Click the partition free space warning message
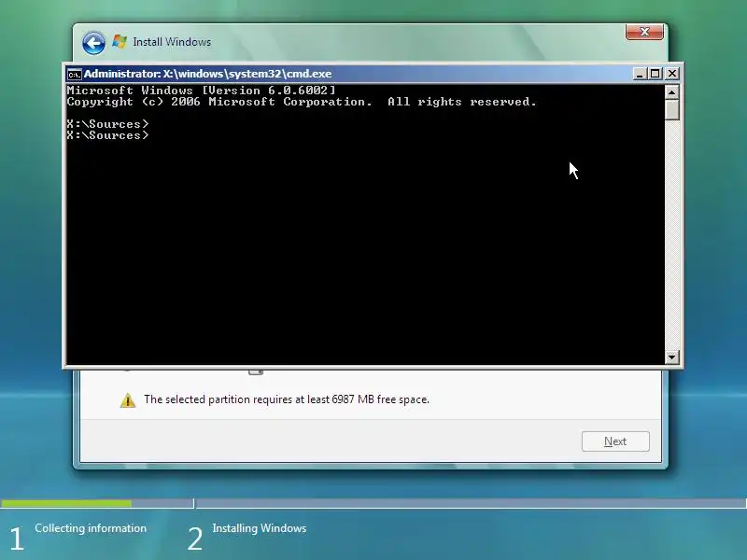The height and width of the screenshot is (560, 747). pos(287,399)
